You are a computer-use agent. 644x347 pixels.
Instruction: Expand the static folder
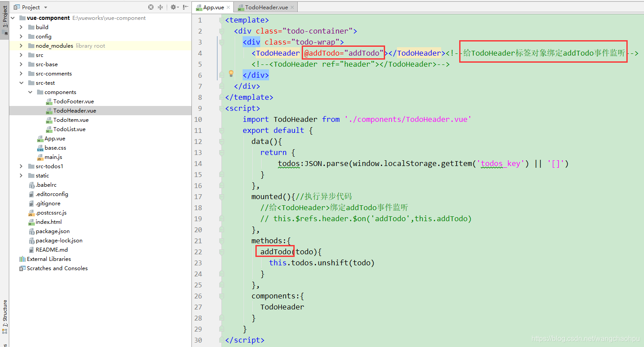click(21, 176)
